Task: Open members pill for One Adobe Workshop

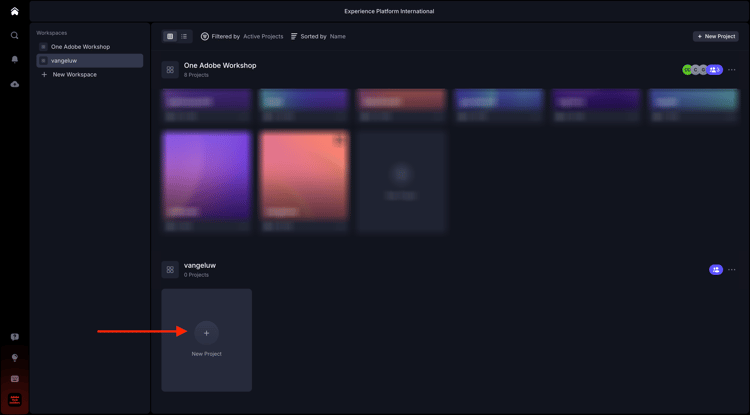Action: [x=715, y=70]
